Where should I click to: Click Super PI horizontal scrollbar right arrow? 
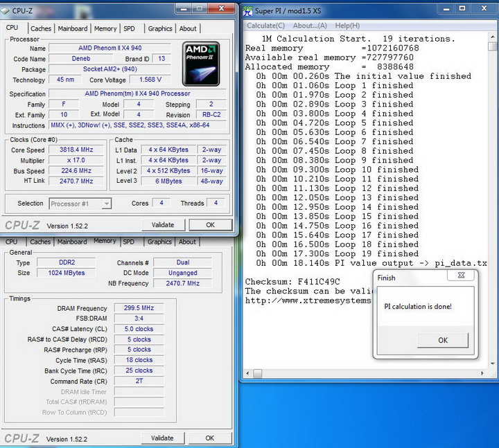482,373
